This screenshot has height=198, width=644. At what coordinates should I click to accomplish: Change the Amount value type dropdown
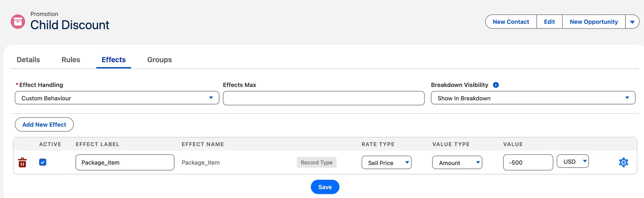tap(457, 163)
